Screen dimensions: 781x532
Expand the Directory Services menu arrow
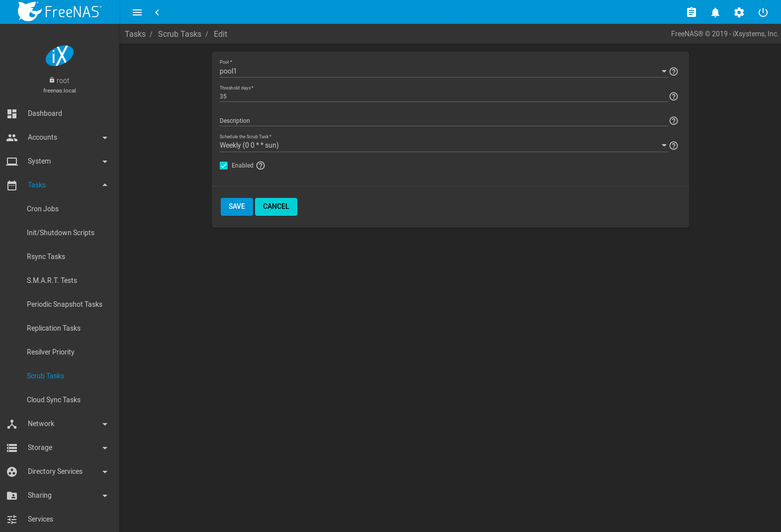105,472
